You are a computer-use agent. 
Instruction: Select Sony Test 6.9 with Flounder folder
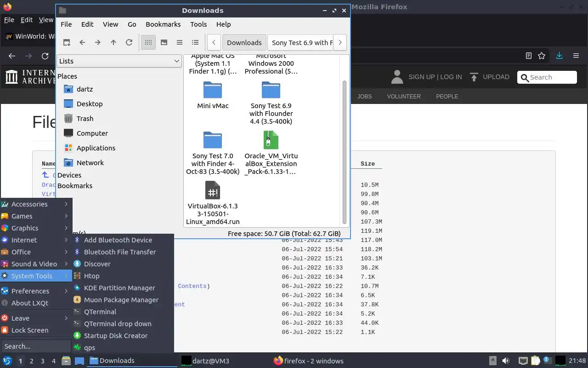coord(271,103)
